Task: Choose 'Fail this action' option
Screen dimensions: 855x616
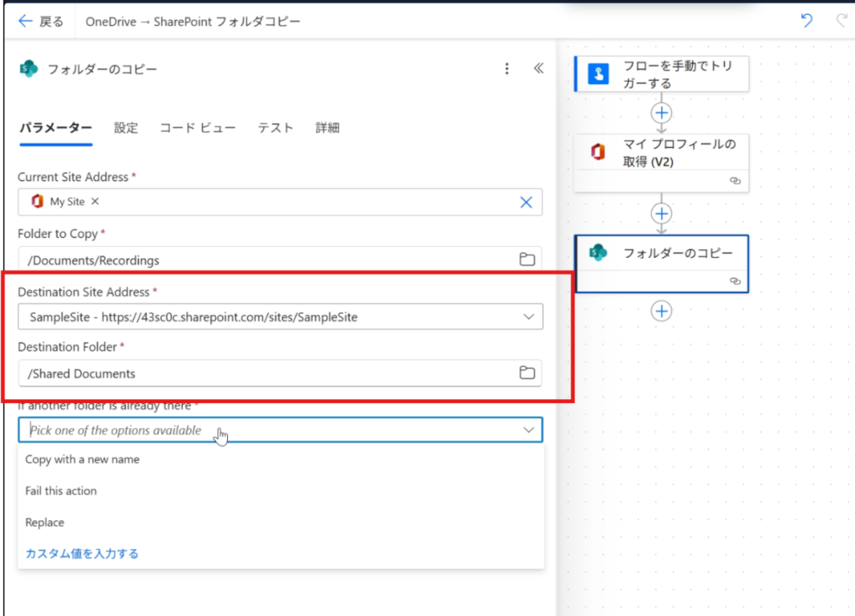Action: click(61, 491)
